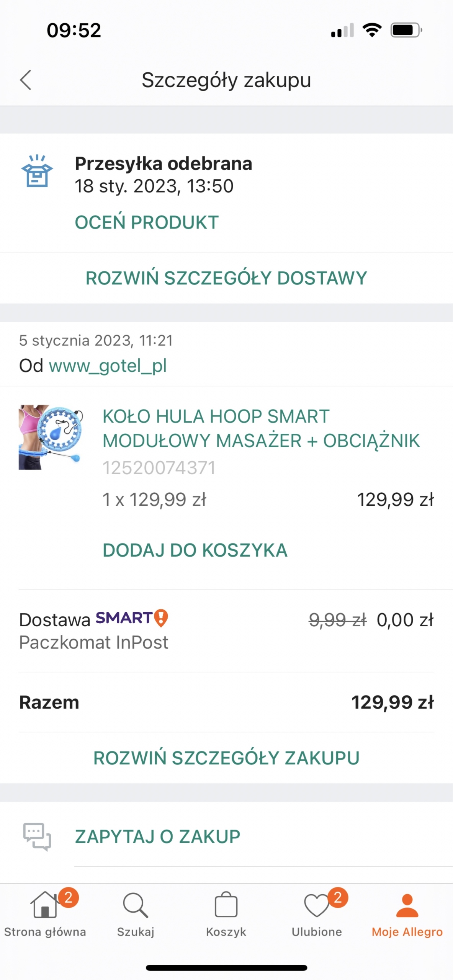This screenshot has height=980, width=453.
Task: Expand delivery details (Rozwiń szczegóły dostawy)
Action: 226,278
